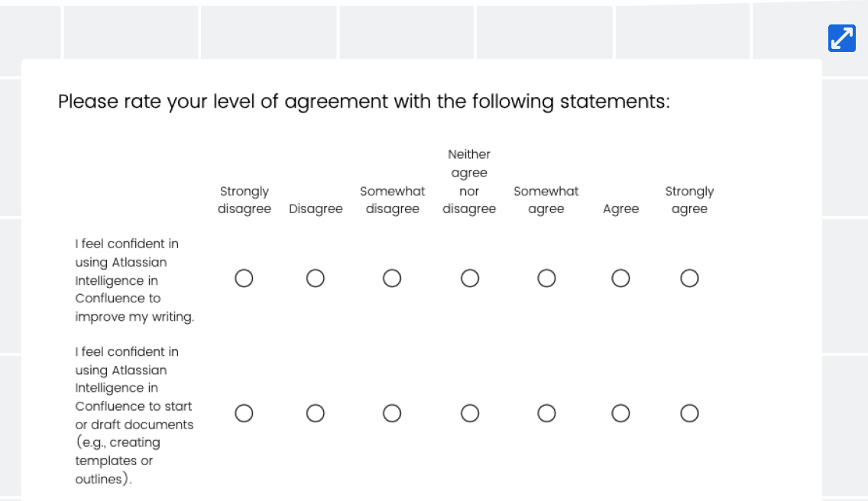Select Strongly disagree for draft documents statement
The width and height of the screenshot is (868, 501).
[x=245, y=413]
